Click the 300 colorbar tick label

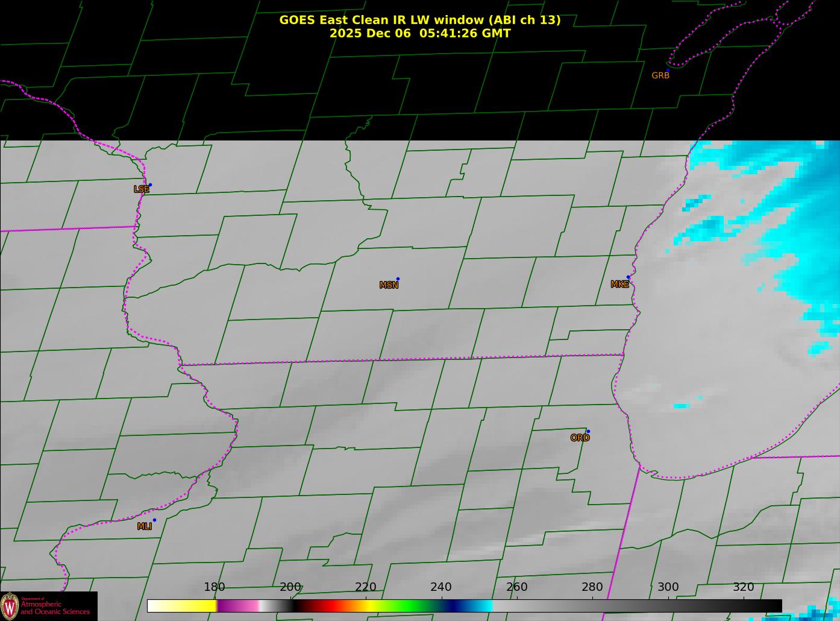click(668, 587)
